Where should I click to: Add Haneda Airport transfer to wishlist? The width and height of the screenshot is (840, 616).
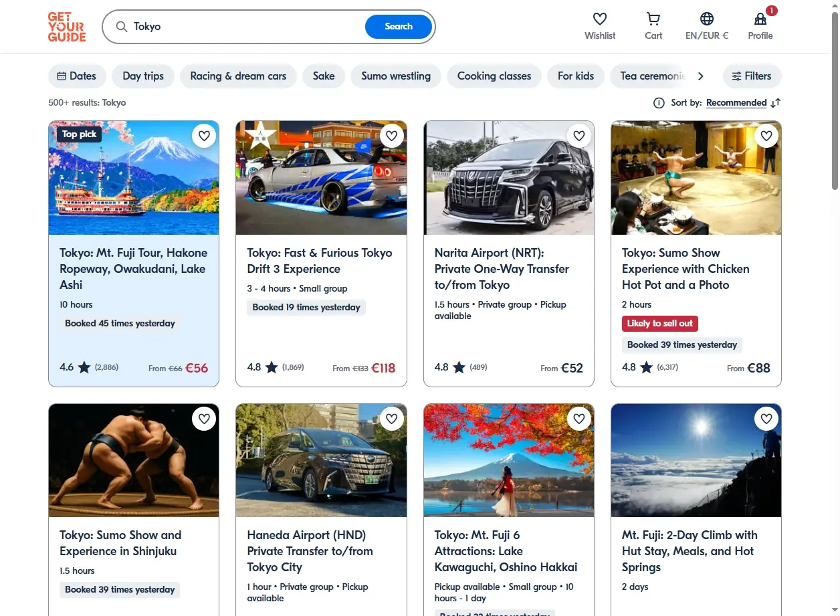pyautogui.click(x=392, y=419)
